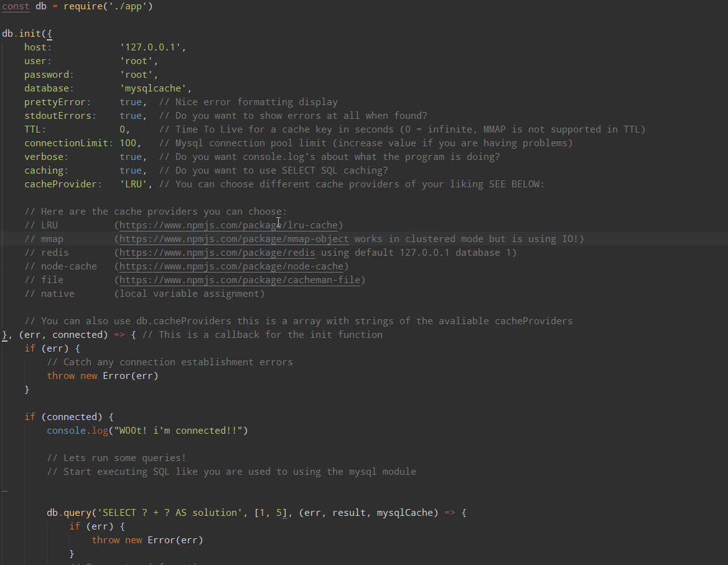Click the console.log statement's log method
Image resolution: width=728 pixels, height=565 pixels.
tap(99, 431)
